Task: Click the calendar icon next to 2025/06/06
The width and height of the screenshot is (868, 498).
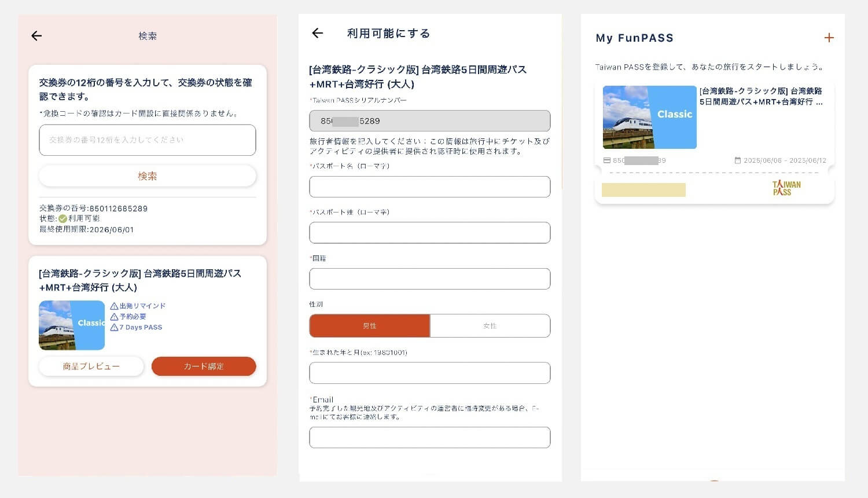Action: tap(737, 160)
